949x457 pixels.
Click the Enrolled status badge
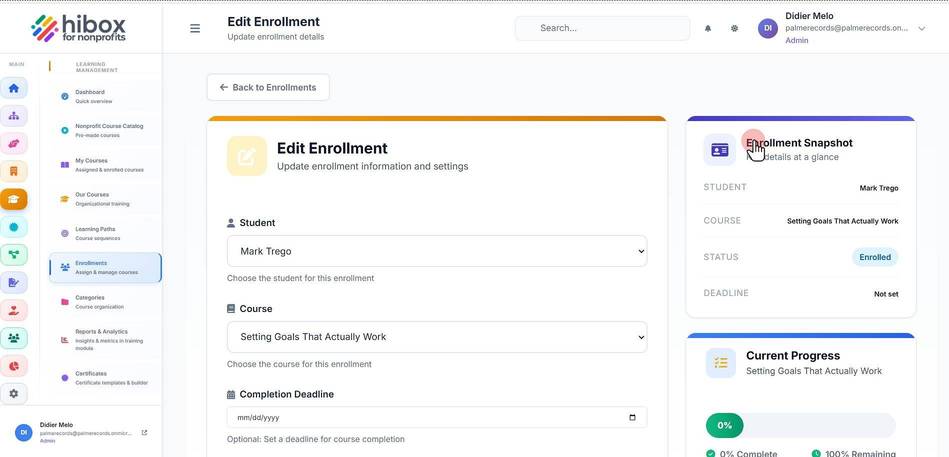(875, 257)
